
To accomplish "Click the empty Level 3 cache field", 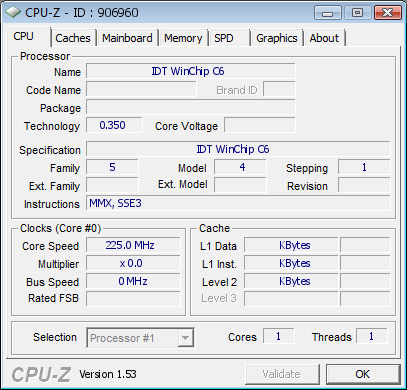I will point(291,298).
